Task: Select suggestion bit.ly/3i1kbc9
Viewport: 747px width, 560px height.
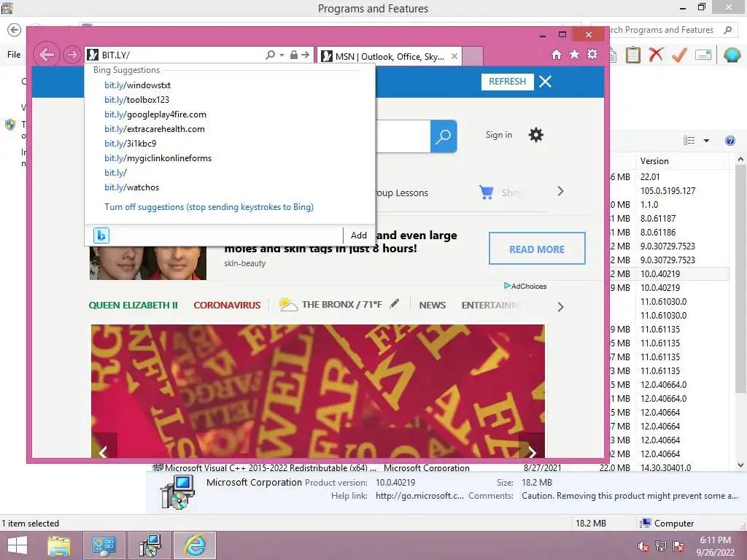Action: (x=130, y=144)
